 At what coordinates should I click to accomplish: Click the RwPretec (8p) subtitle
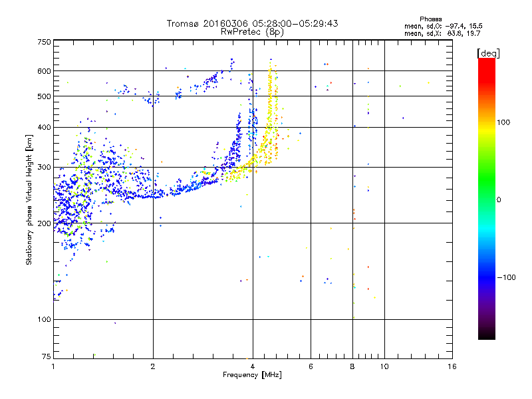click(x=252, y=32)
